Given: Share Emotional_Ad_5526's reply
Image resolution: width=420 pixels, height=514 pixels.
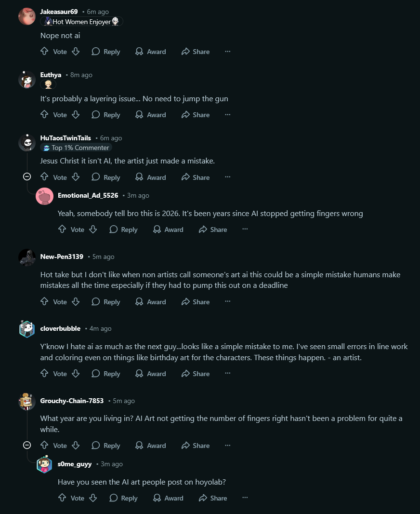Looking at the screenshot, I should 213,230.
